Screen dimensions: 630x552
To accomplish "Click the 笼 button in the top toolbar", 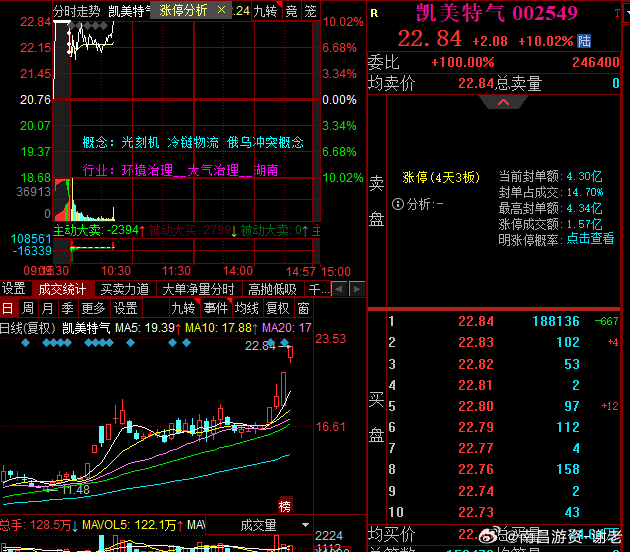I will tap(310, 11).
